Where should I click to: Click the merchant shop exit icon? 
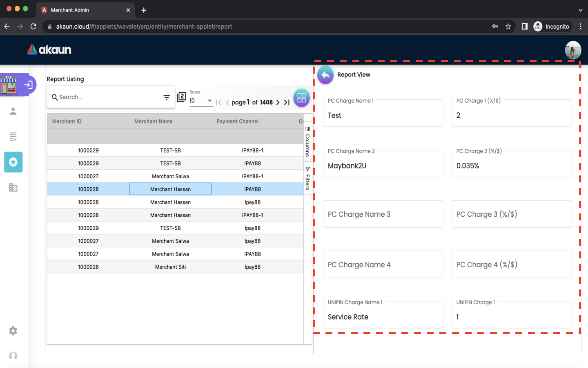tap(28, 85)
